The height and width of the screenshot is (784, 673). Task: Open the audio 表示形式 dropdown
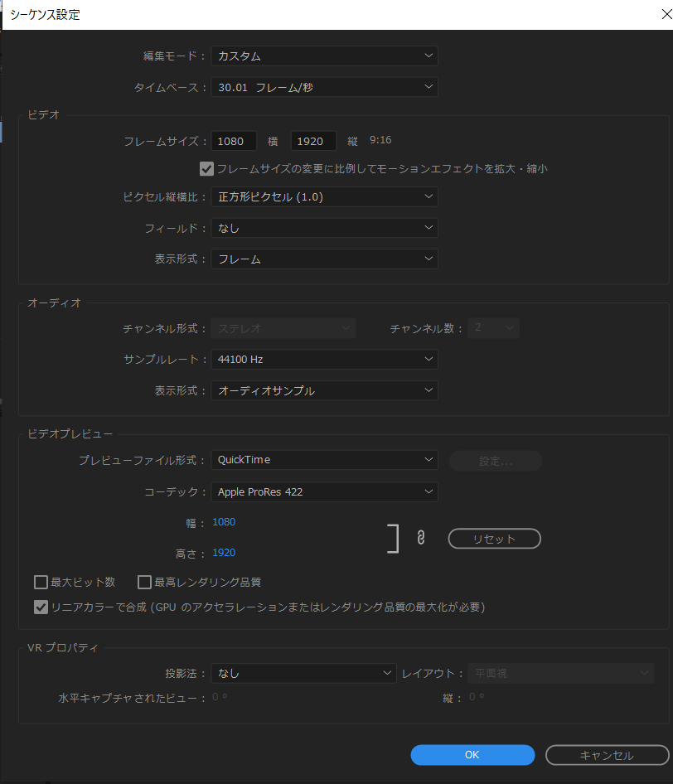[x=324, y=390]
